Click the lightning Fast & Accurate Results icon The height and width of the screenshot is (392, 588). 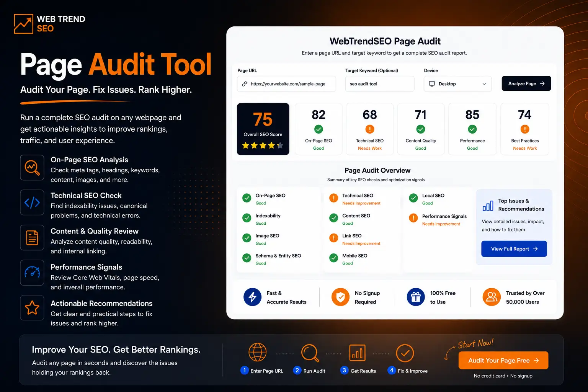pos(253,297)
